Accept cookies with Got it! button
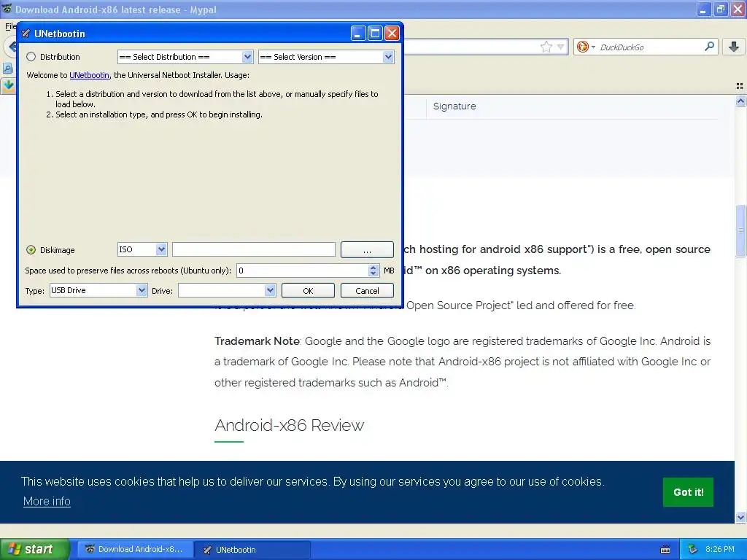747x560 pixels. pyautogui.click(x=688, y=492)
